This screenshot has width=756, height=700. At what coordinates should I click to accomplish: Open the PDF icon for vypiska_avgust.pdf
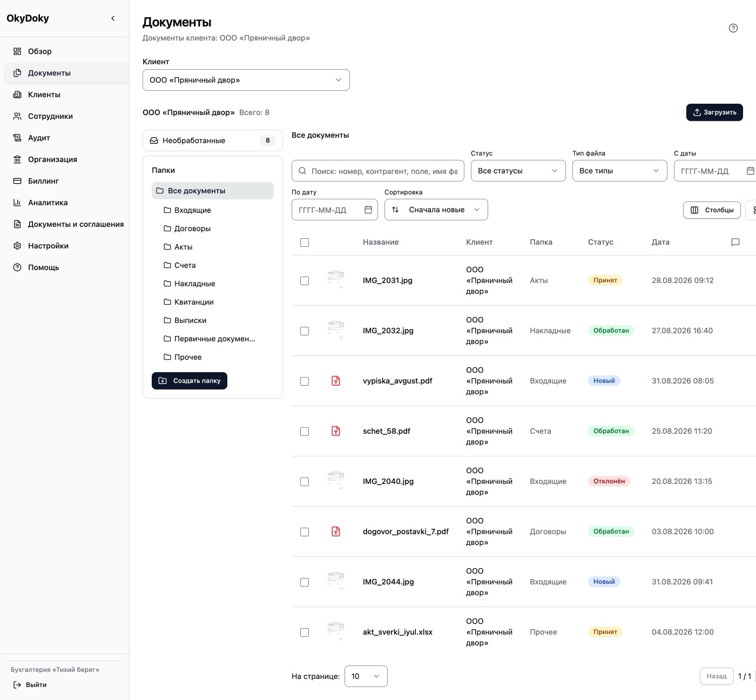pos(336,381)
